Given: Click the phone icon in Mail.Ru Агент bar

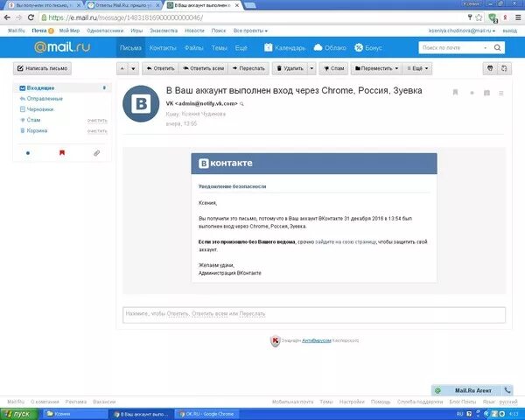Looking at the screenshot, I should tap(507, 390).
